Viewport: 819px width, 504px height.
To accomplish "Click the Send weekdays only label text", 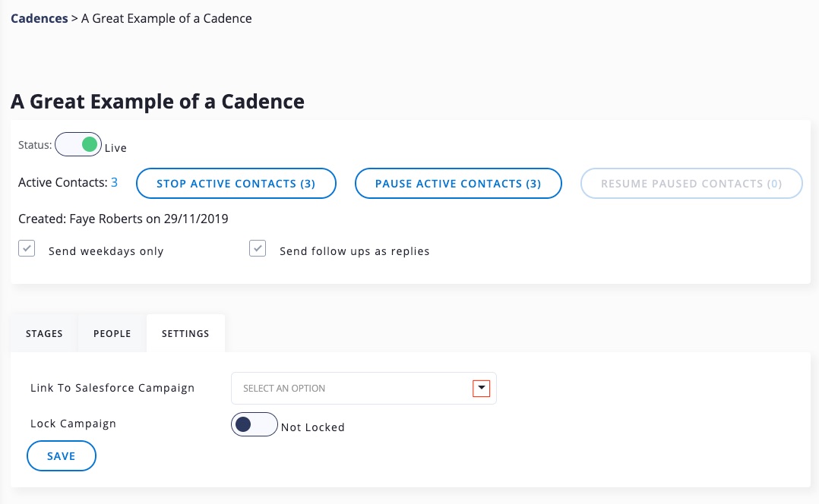I will click(x=106, y=251).
